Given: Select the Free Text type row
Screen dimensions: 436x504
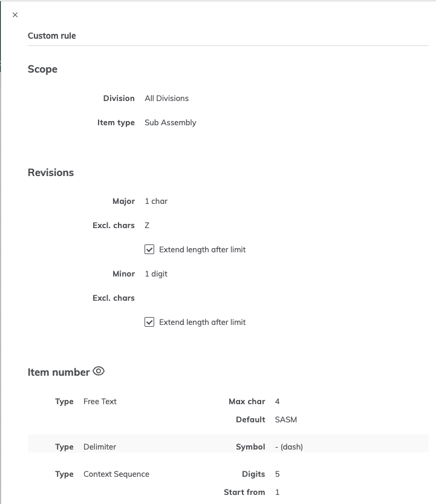Looking at the screenshot, I should pos(100,401).
